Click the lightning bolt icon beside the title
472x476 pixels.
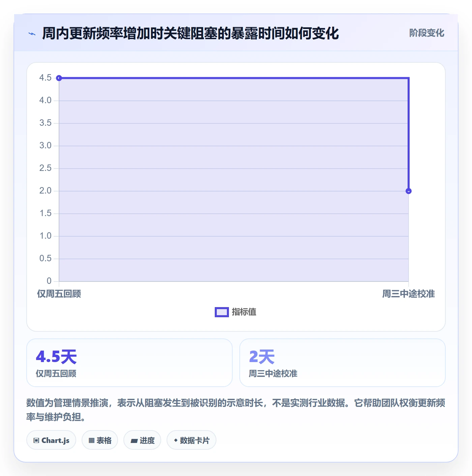click(x=32, y=34)
